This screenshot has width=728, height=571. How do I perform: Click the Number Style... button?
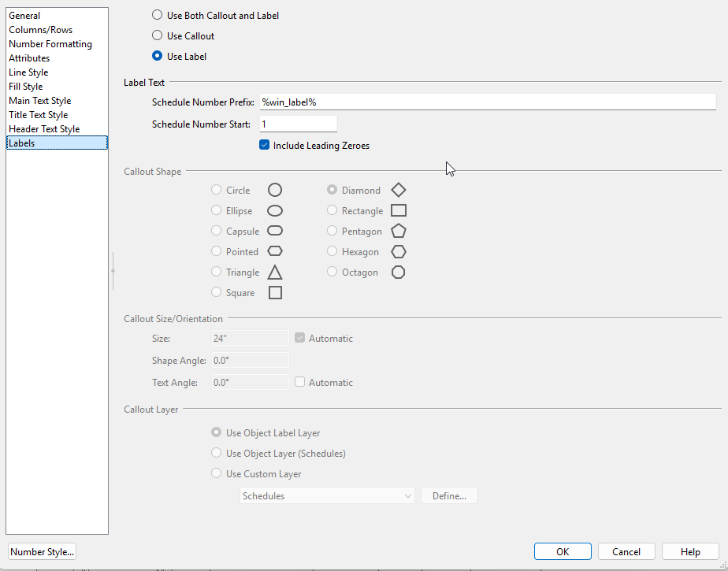coord(43,552)
